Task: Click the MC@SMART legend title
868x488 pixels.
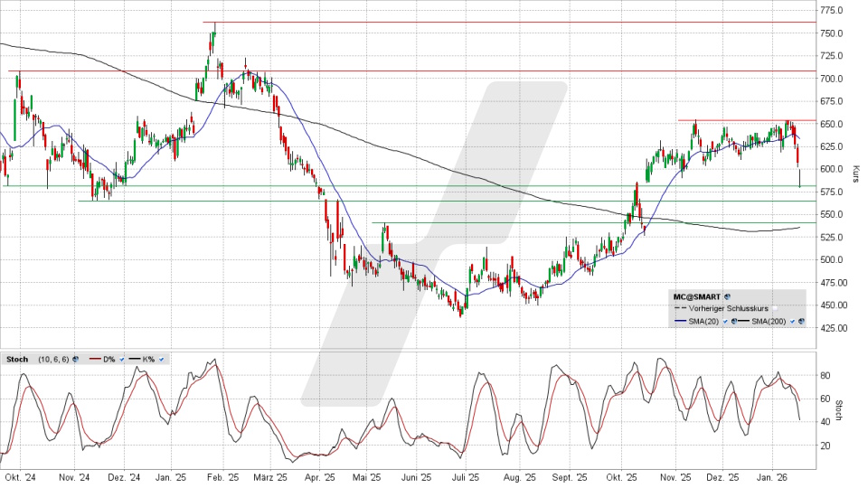Action: coord(697,296)
